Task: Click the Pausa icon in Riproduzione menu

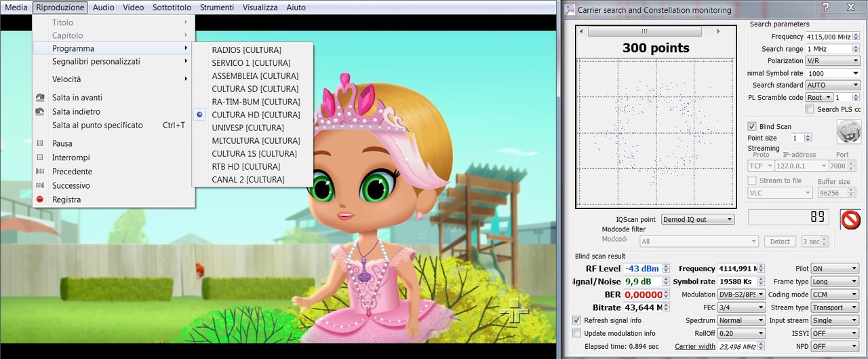Action: [40, 143]
